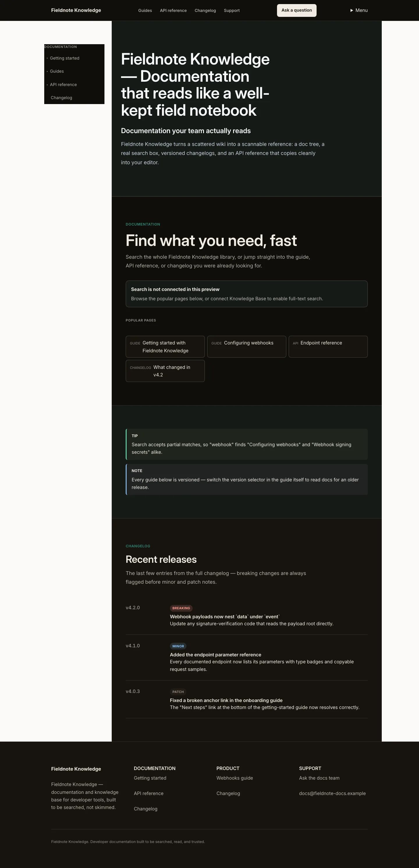Click 'Added the endpoint parameter reference' entry title
Screen dimensions: 419x868
[x=216, y=655]
